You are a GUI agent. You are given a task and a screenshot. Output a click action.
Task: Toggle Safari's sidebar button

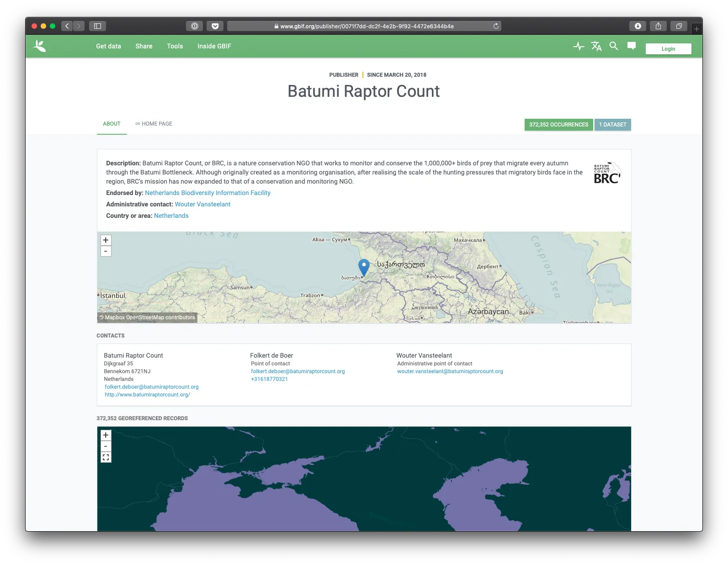pos(97,26)
